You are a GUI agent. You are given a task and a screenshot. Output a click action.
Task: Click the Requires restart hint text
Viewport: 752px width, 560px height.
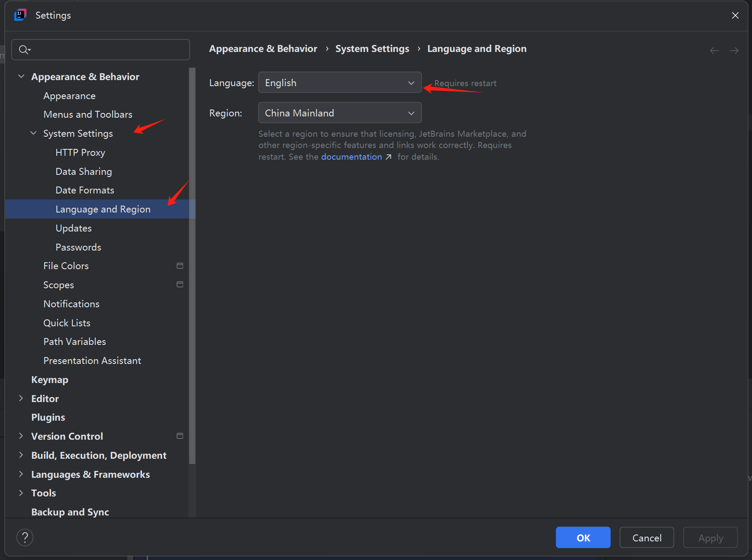pos(465,83)
